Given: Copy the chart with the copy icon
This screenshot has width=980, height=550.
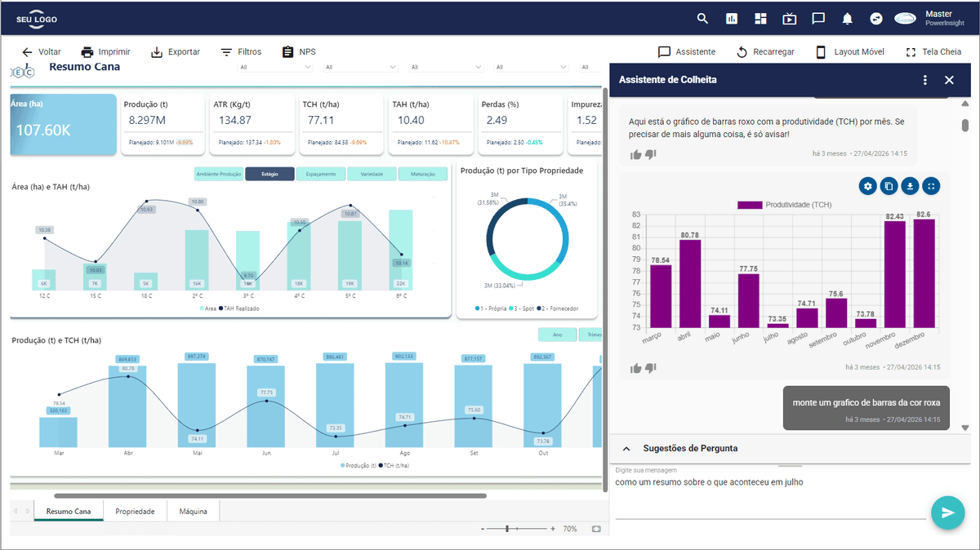Looking at the screenshot, I should click(x=889, y=186).
